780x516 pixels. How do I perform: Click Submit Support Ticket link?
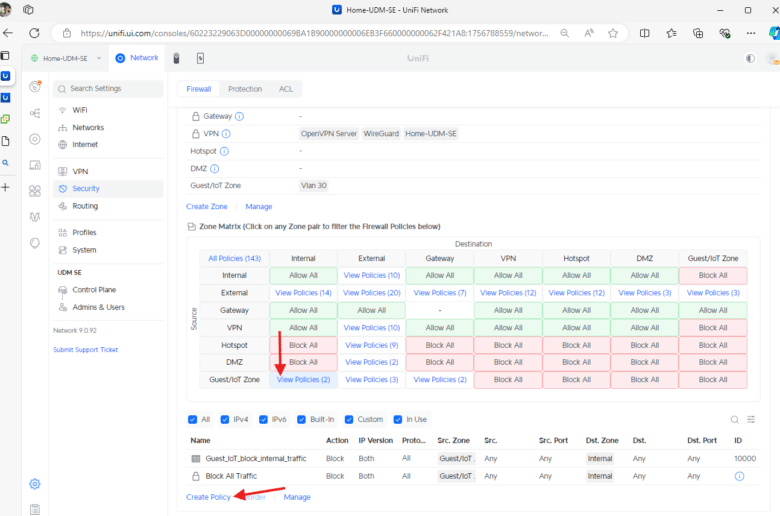coord(86,350)
